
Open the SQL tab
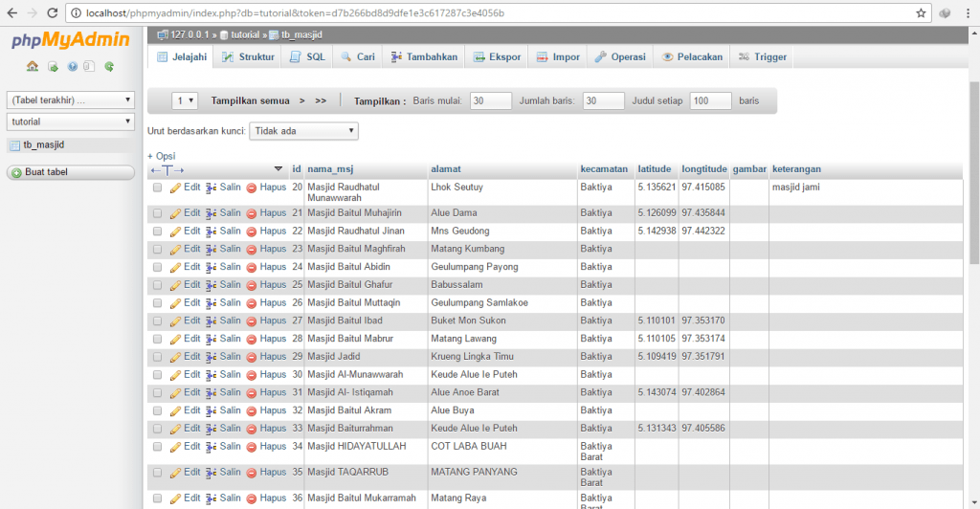(x=307, y=56)
